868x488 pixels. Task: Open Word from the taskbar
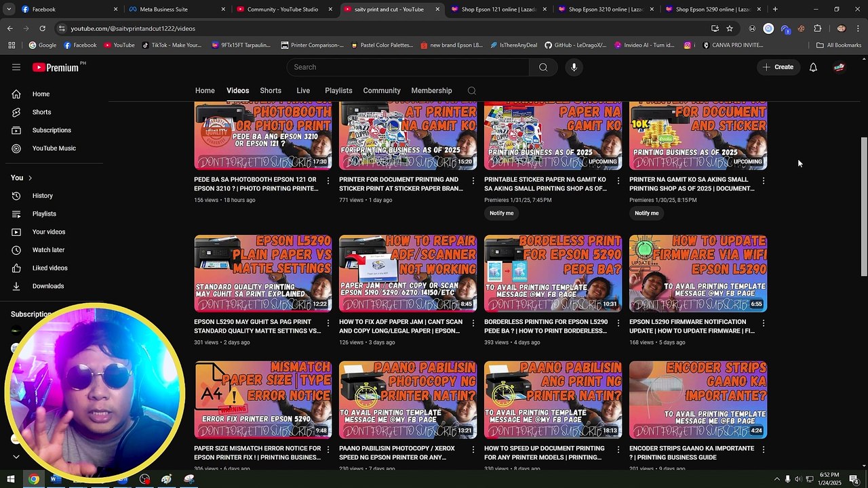pos(56,479)
